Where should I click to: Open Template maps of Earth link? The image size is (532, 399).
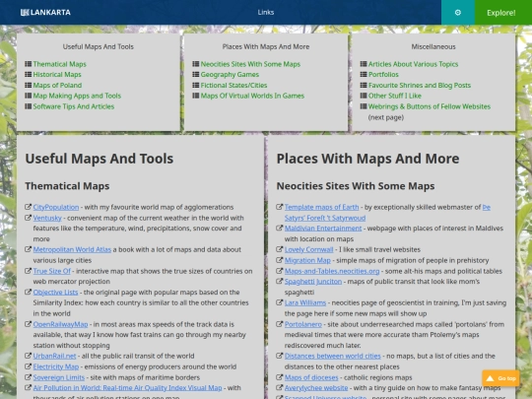pyautogui.click(x=321, y=207)
